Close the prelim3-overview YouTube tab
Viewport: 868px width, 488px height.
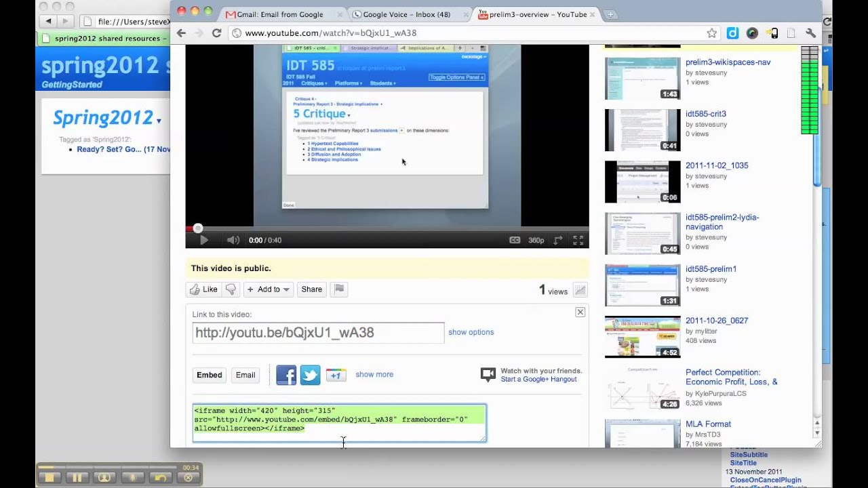[593, 14]
